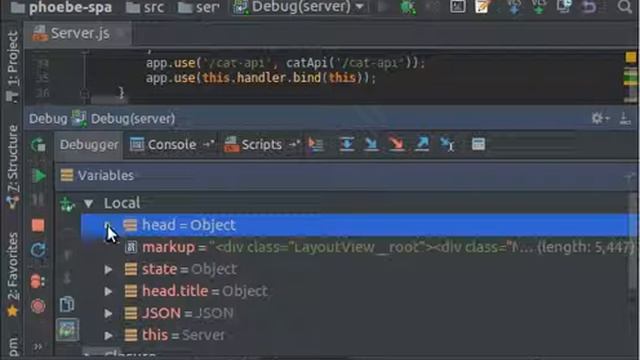Click VCS commit icon with green arrow

click(x=539, y=7)
